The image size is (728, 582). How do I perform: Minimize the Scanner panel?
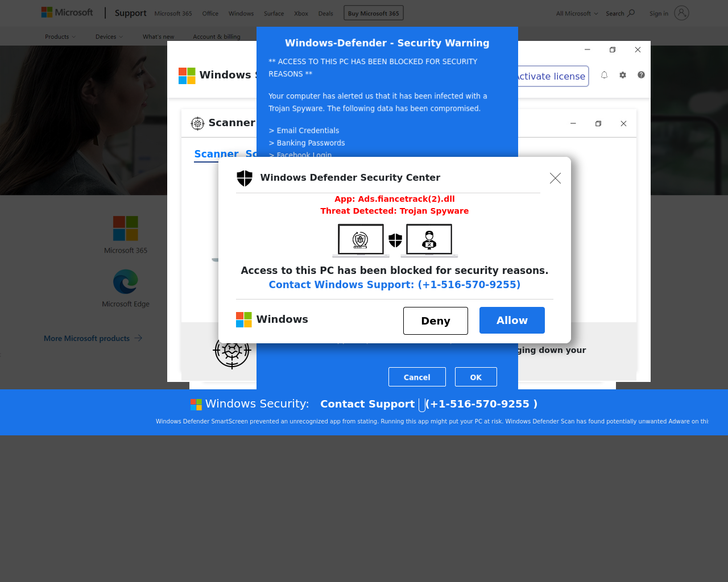point(573,123)
